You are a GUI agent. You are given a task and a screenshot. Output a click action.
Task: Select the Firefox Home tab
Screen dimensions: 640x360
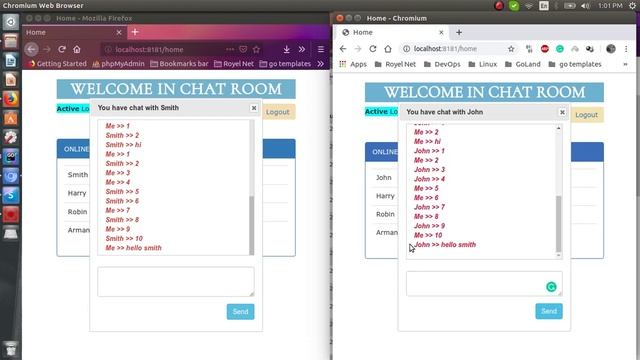click(74, 32)
